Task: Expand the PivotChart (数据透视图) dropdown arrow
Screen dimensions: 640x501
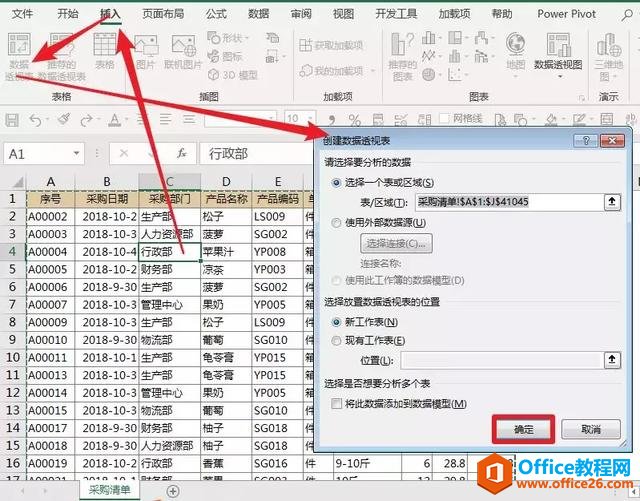Action: [560, 76]
